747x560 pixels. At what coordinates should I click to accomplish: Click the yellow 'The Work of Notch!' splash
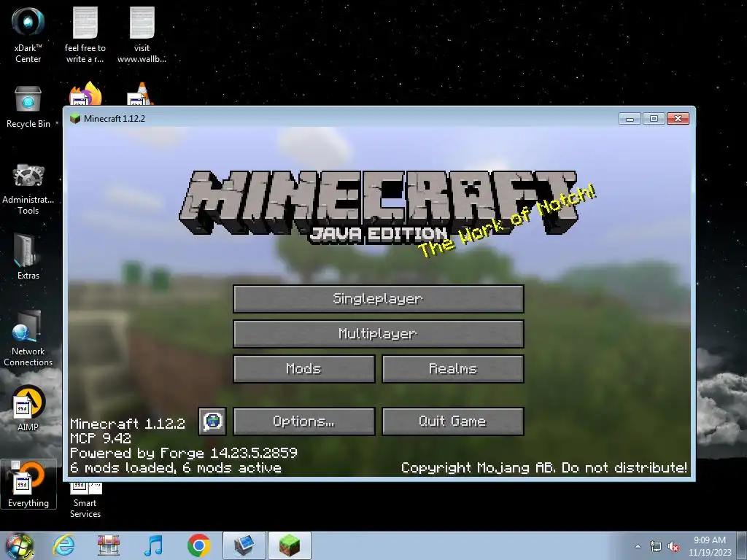pyautogui.click(x=507, y=221)
